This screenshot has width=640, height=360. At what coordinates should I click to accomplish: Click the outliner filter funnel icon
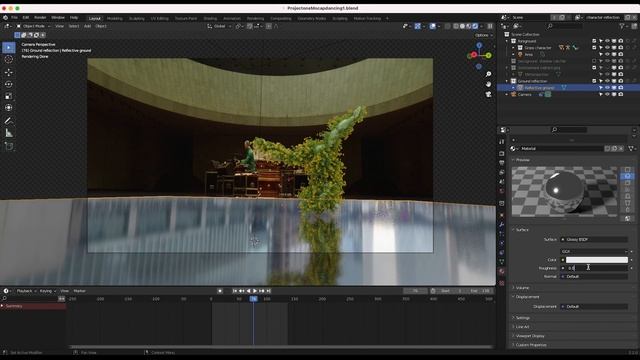(x=622, y=26)
